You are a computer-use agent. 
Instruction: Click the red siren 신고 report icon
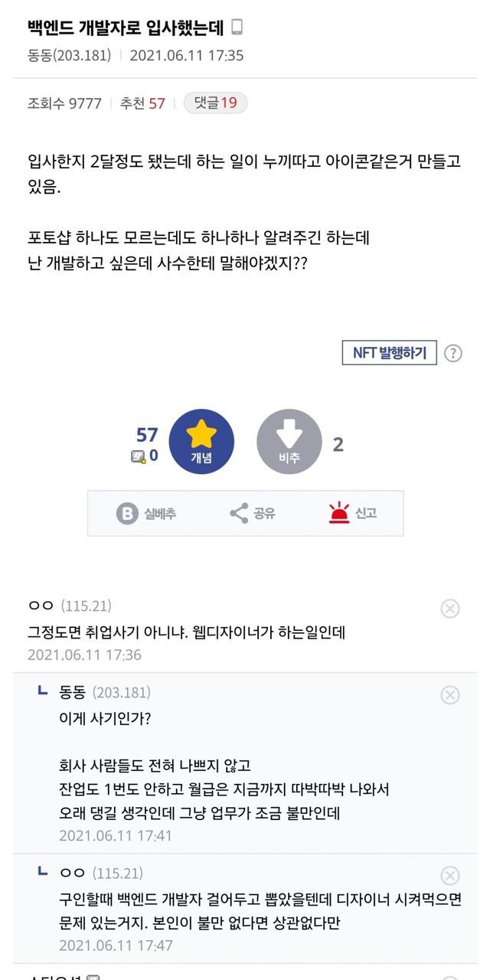(339, 513)
